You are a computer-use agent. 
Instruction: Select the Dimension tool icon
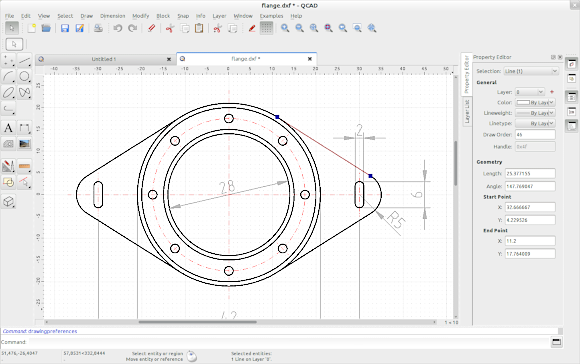click(24, 128)
